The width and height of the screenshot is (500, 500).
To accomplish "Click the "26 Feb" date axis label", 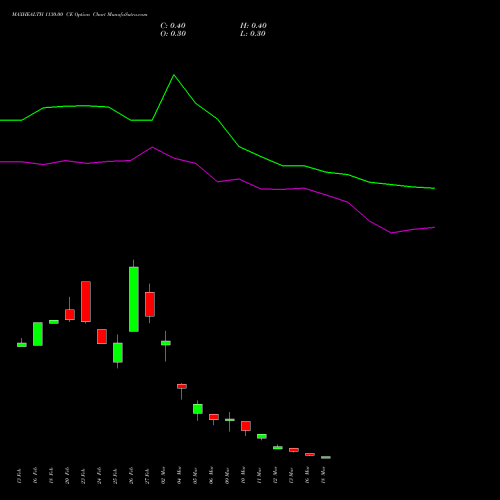I will (131, 475).
